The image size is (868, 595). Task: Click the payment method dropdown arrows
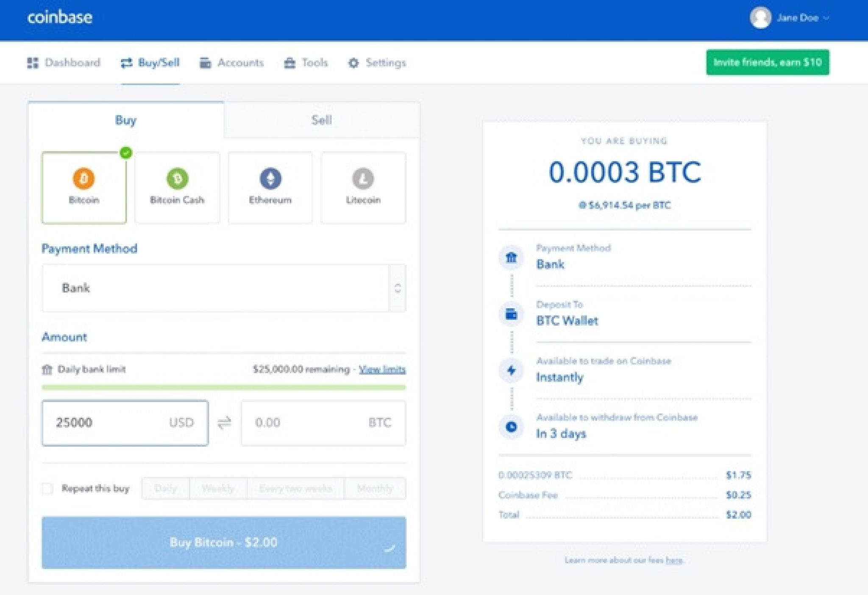click(x=398, y=288)
